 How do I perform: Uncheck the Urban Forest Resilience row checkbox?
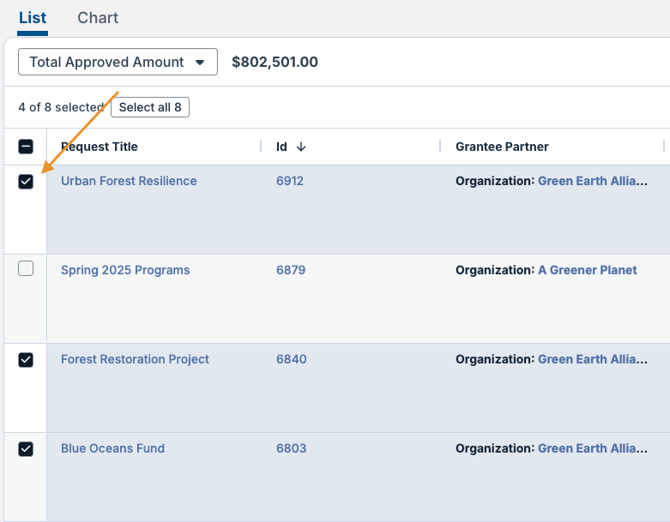(26, 181)
